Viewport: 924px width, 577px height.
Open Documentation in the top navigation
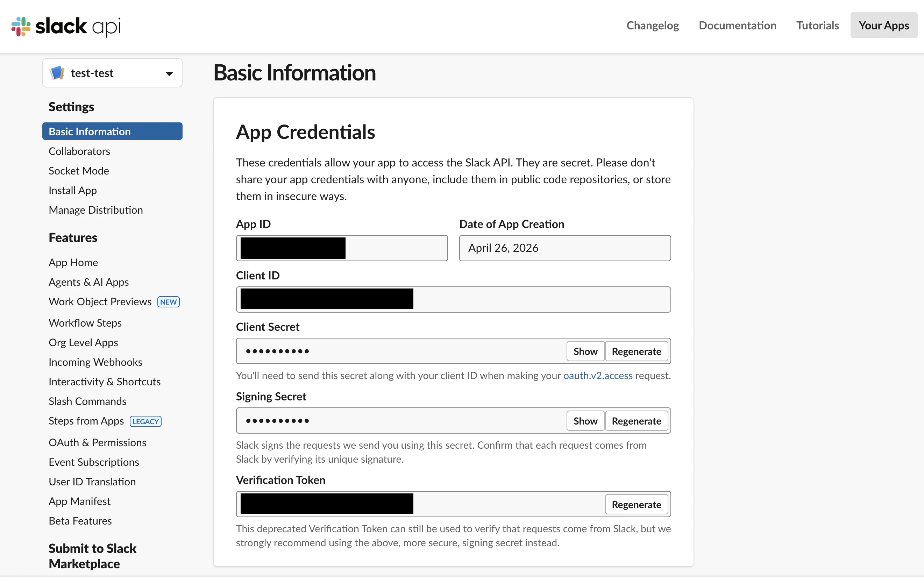pyautogui.click(x=737, y=25)
